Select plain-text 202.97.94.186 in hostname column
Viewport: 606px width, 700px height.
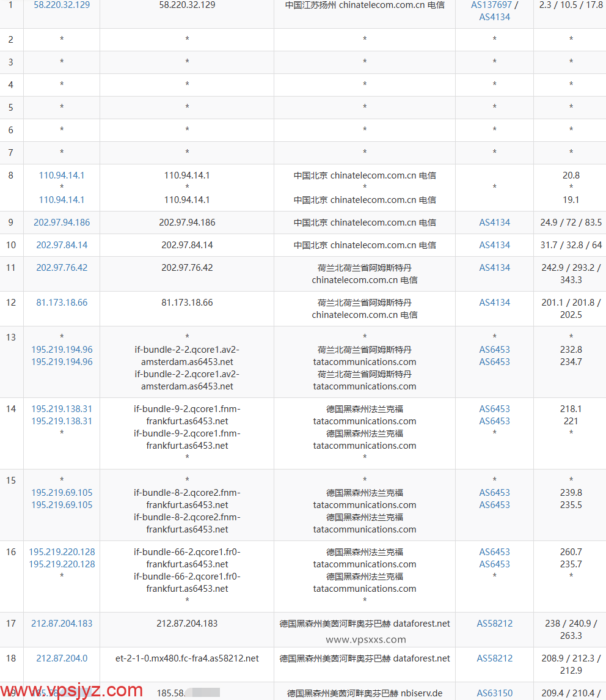[x=187, y=223]
